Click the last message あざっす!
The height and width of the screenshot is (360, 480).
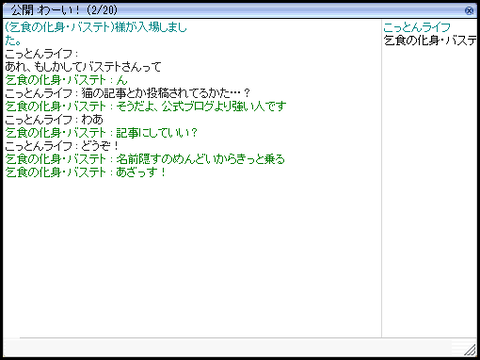point(86,172)
